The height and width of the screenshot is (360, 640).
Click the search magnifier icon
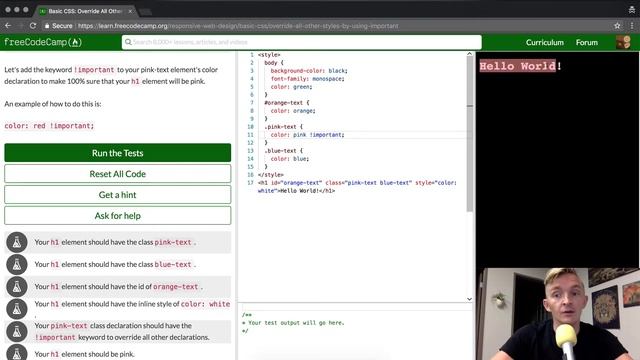pos(128,42)
